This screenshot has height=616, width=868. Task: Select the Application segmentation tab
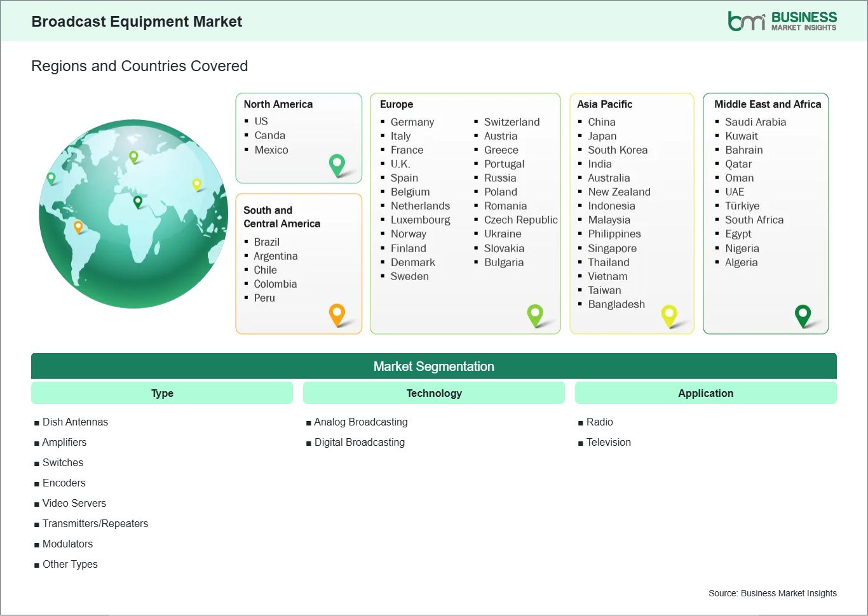pyautogui.click(x=705, y=393)
